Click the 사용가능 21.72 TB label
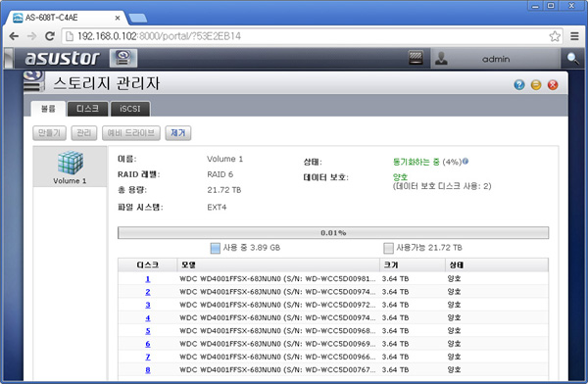This screenshot has height=384, width=588. (x=429, y=248)
